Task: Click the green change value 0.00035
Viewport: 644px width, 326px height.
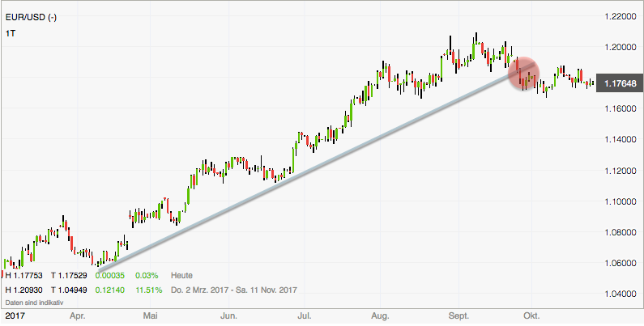Action: [109, 276]
